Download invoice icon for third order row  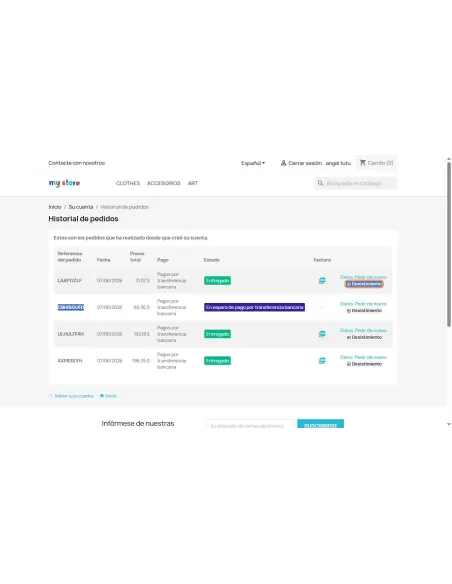pos(322,334)
